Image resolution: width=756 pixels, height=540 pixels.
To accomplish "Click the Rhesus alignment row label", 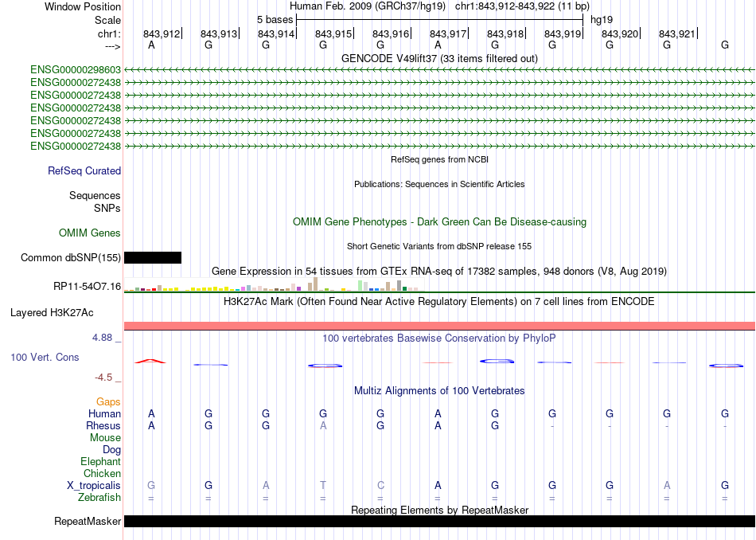I will (x=103, y=426).
